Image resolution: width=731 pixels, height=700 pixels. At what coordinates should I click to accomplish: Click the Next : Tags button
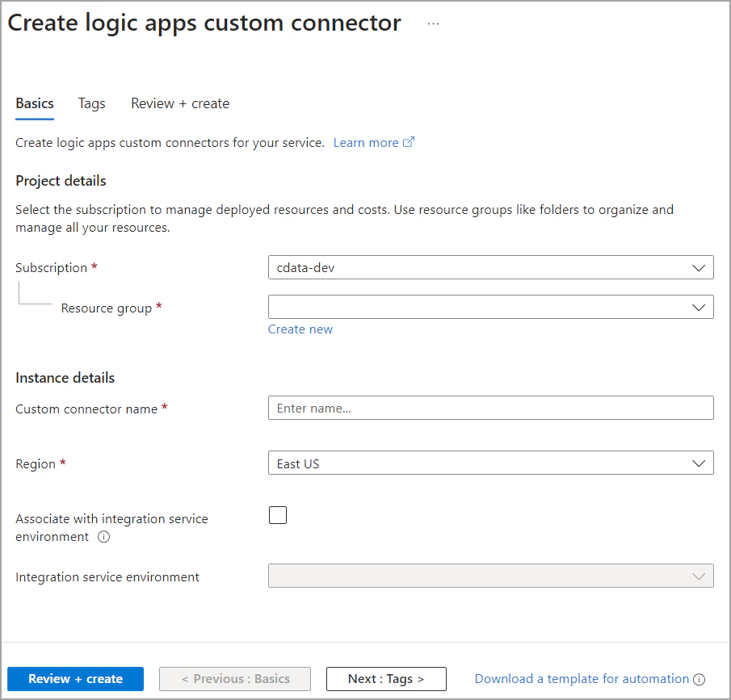pos(386,679)
